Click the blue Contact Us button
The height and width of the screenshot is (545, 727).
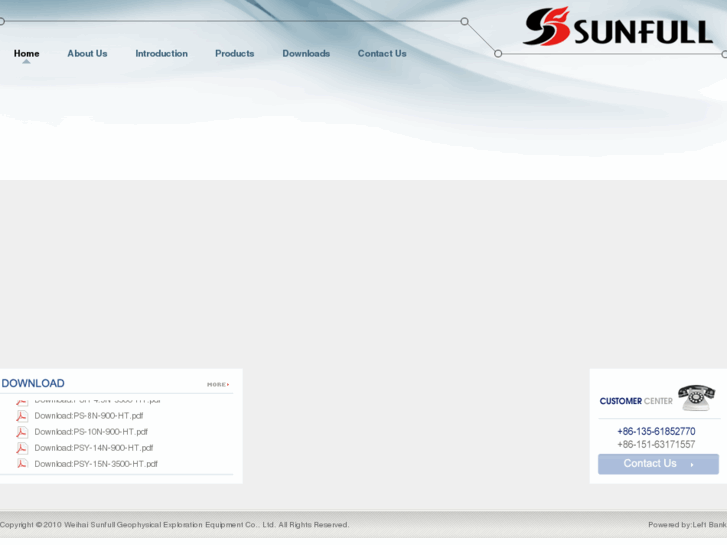[x=658, y=464]
